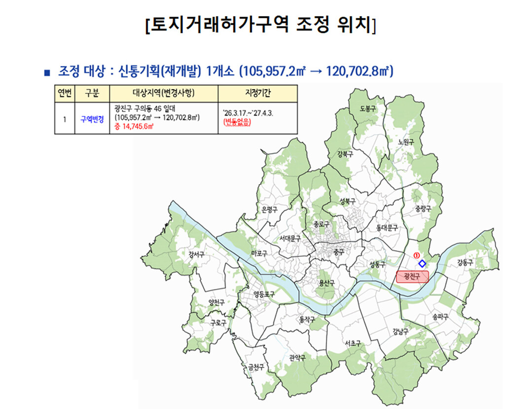Viewport: 532px width, 409px height.
Task: Click the 노원구 label on the map
Action: tap(406, 142)
